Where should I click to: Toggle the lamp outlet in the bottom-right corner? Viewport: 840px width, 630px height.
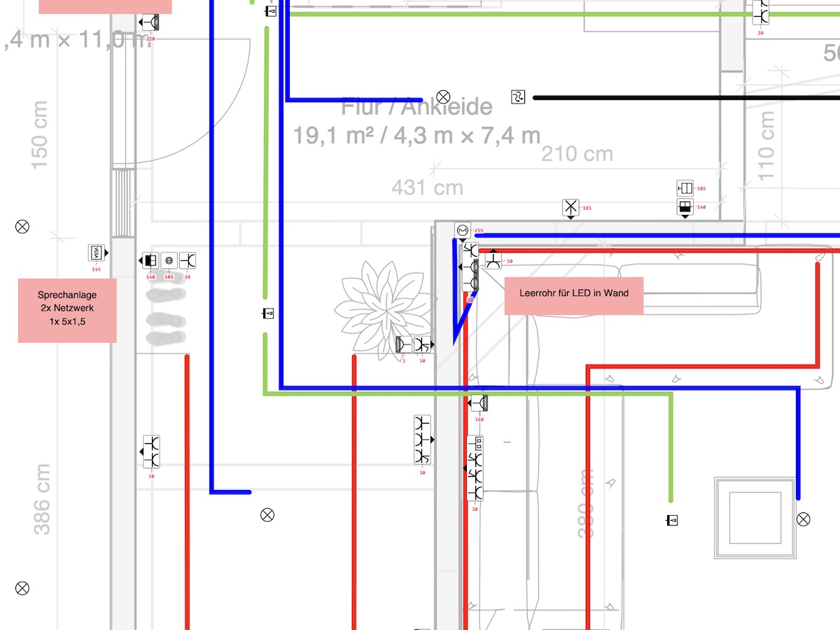[805, 518]
